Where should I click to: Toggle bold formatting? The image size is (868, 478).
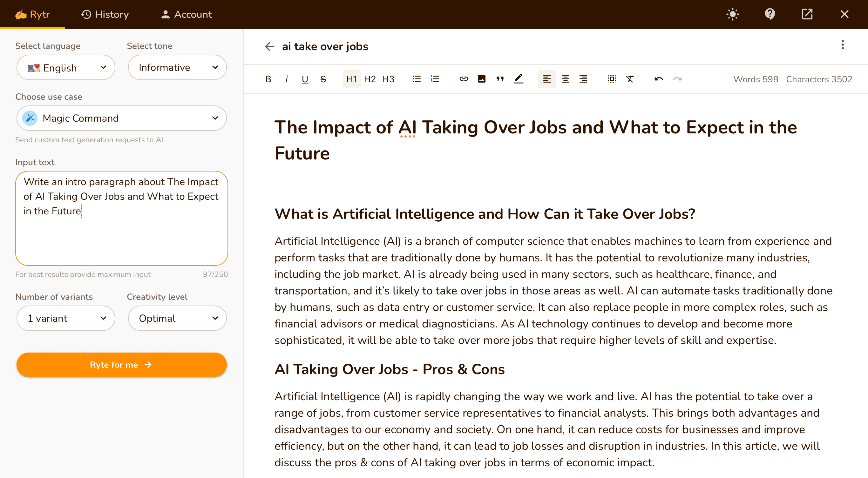(268, 79)
